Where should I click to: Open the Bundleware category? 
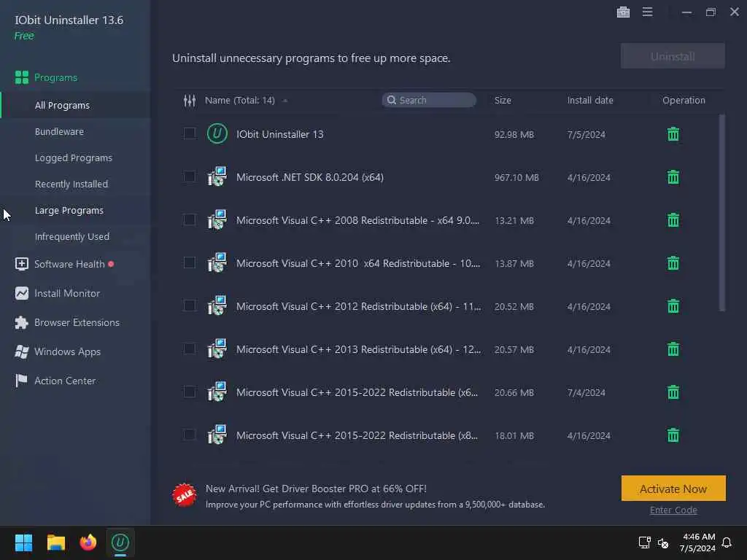pyautogui.click(x=59, y=131)
